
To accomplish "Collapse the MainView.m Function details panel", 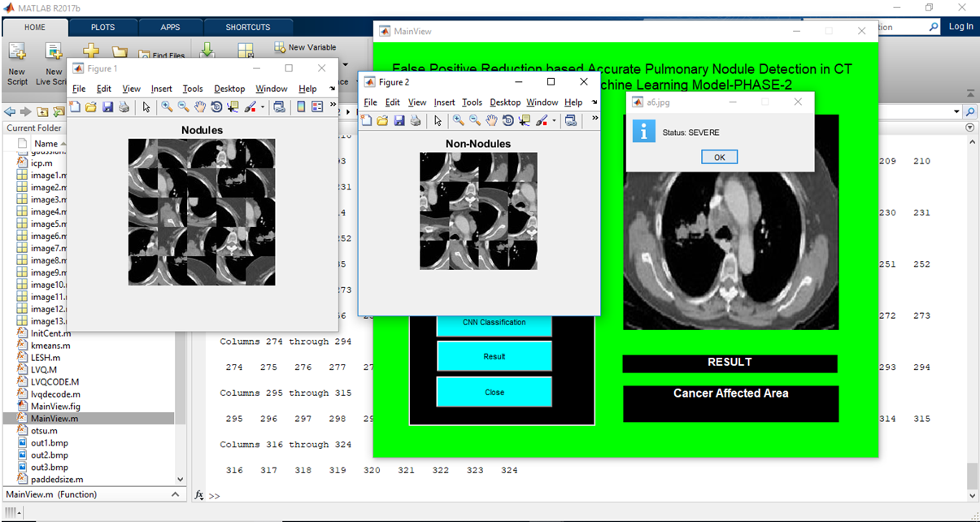I will (176, 494).
